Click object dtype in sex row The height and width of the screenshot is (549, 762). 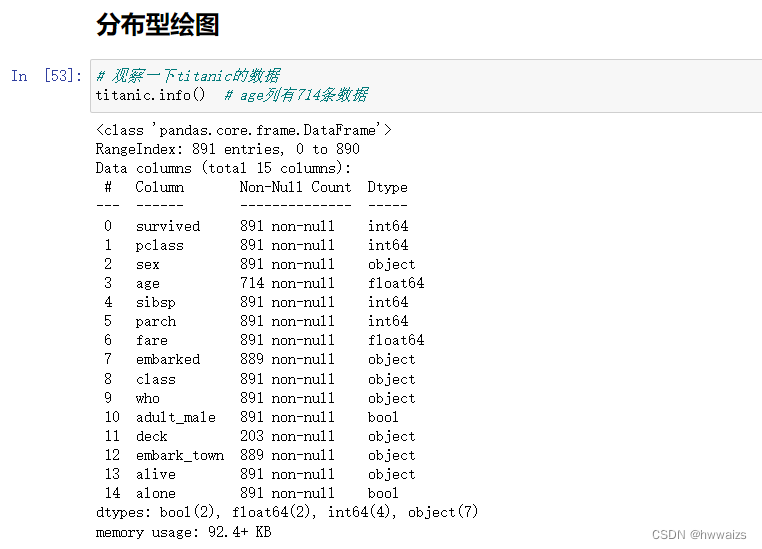click(392, 264)
